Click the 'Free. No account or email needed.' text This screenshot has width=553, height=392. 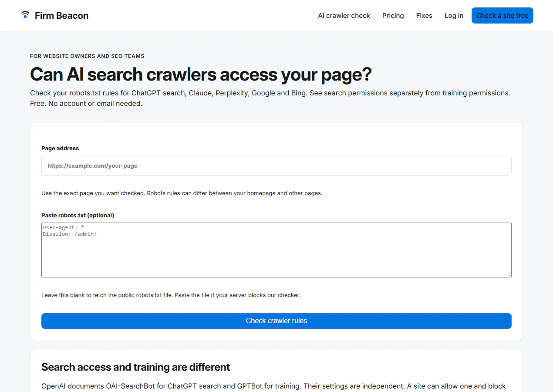(86, 104)
